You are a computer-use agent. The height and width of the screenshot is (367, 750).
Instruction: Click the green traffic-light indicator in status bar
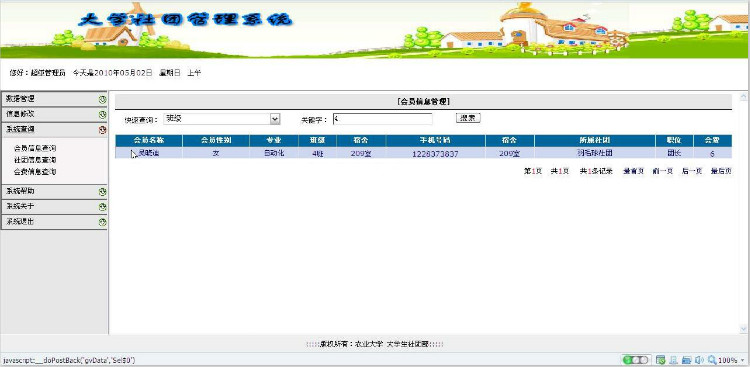[636, 360]
